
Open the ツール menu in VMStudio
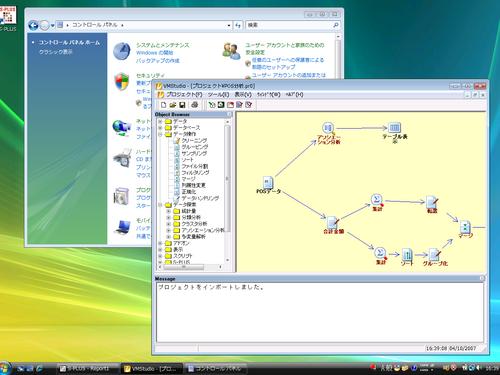218,95
